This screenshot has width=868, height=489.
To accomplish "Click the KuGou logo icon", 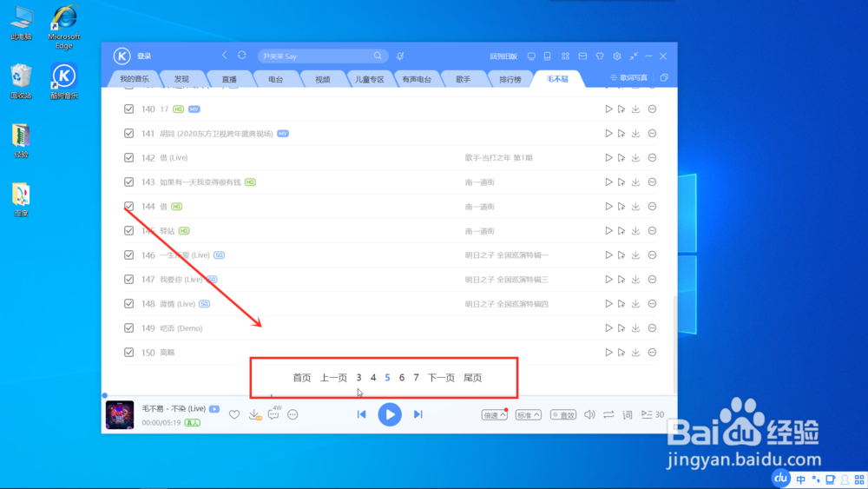I will click(x=122, y=56).
